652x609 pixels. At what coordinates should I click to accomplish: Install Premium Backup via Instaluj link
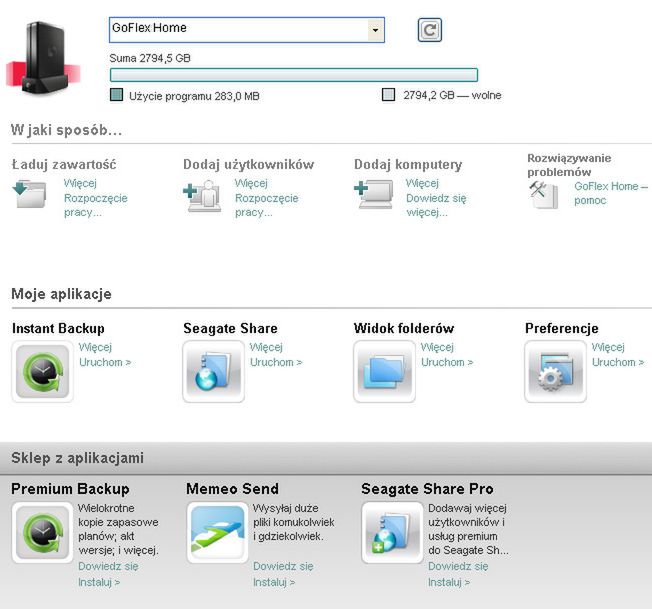99,582
